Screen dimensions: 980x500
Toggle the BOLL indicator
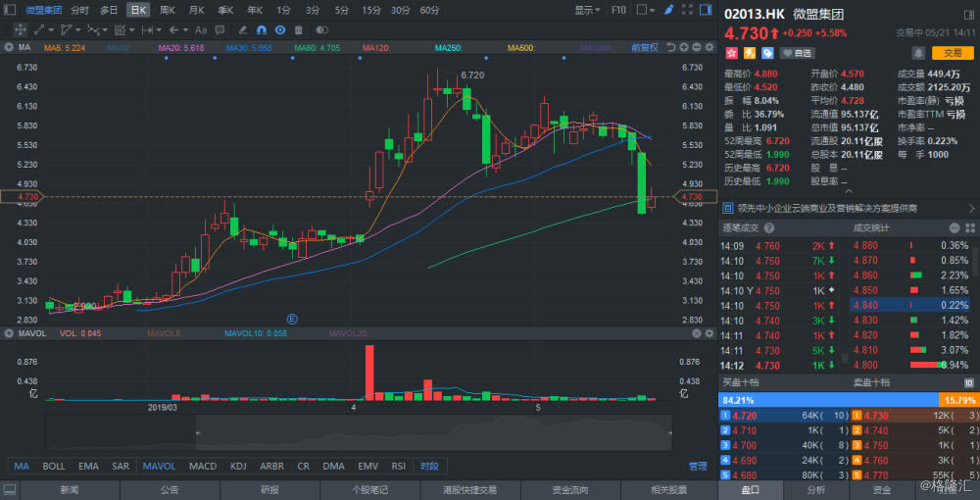[x=53, y=466]
